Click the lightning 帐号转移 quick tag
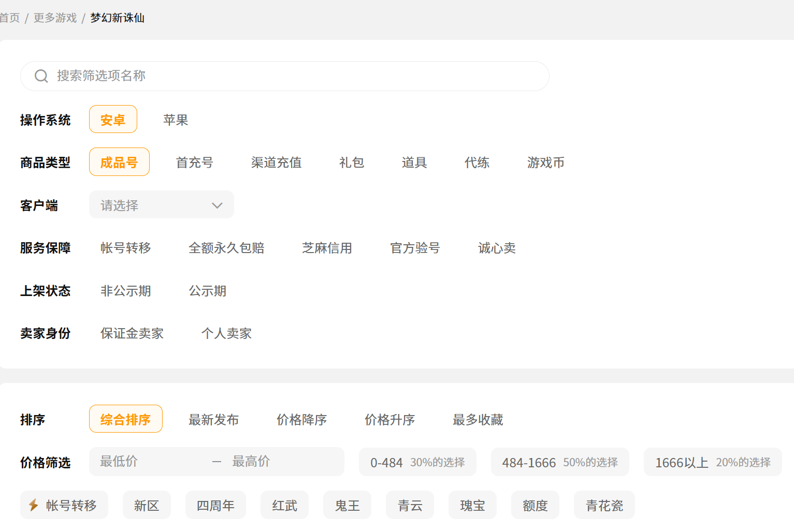Image resolution: width=794 pixels, height=532 pixels. (x=64, y=505)
